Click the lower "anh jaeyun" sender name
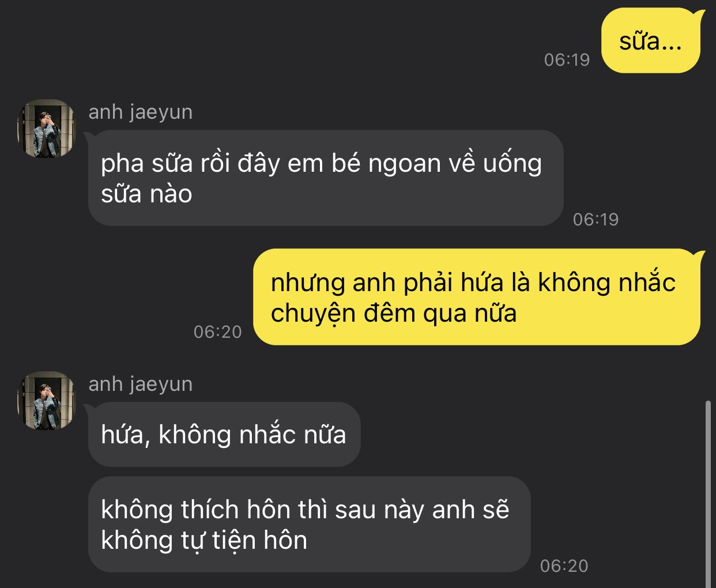The height and width of the screenshot is (588, 716). pos(141,384)
